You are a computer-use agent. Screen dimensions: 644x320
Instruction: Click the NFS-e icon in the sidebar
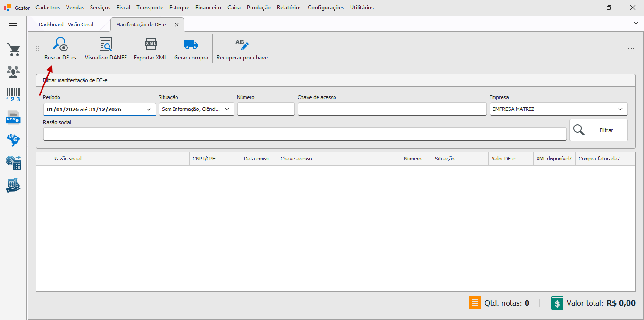coord(13,117)
